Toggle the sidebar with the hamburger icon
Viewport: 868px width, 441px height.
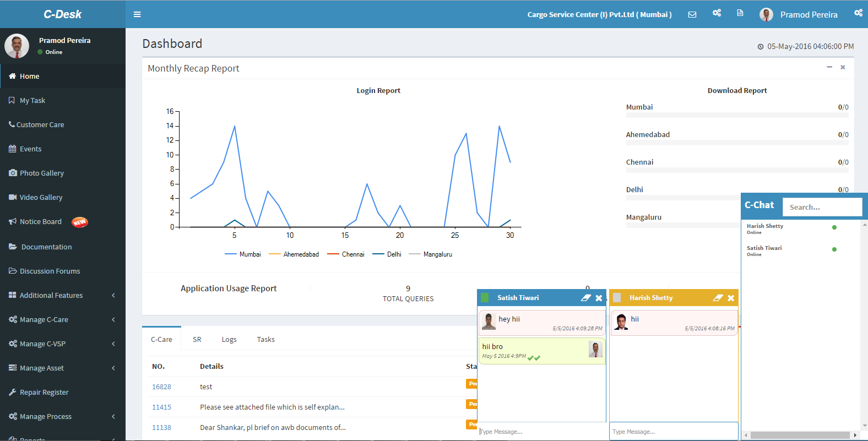[x=137, y=14]
